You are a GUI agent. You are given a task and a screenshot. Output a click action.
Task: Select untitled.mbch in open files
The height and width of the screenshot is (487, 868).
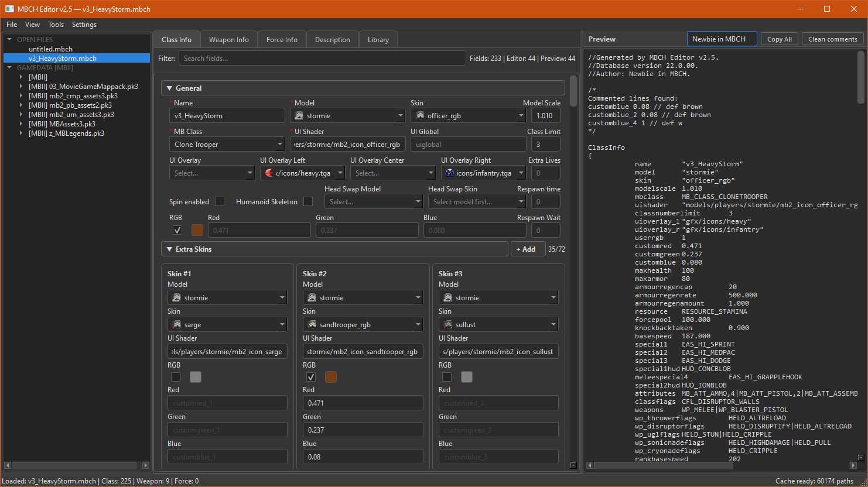click(51, 49)
